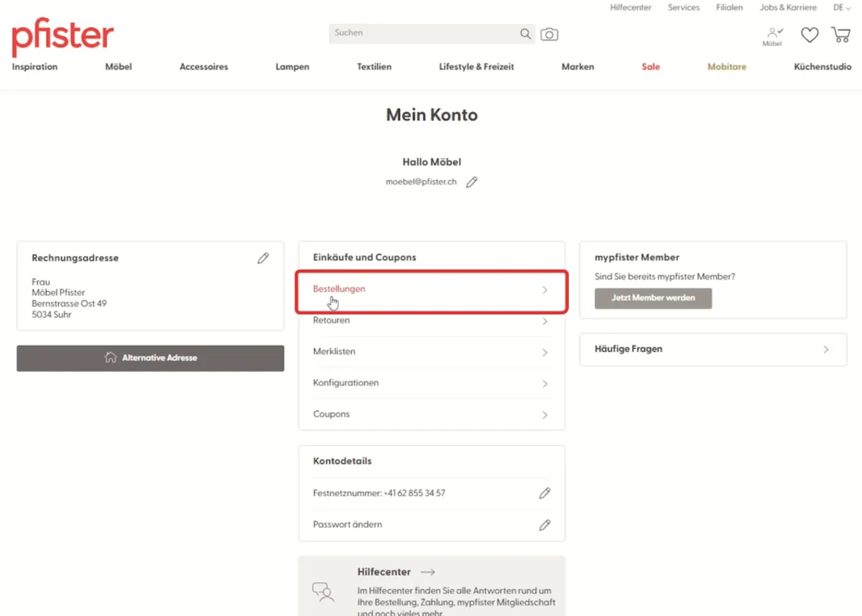Click the Jetzt Member werden button
Image resolution: width=862 pixels, height=616 pixels.
[653, 298]
